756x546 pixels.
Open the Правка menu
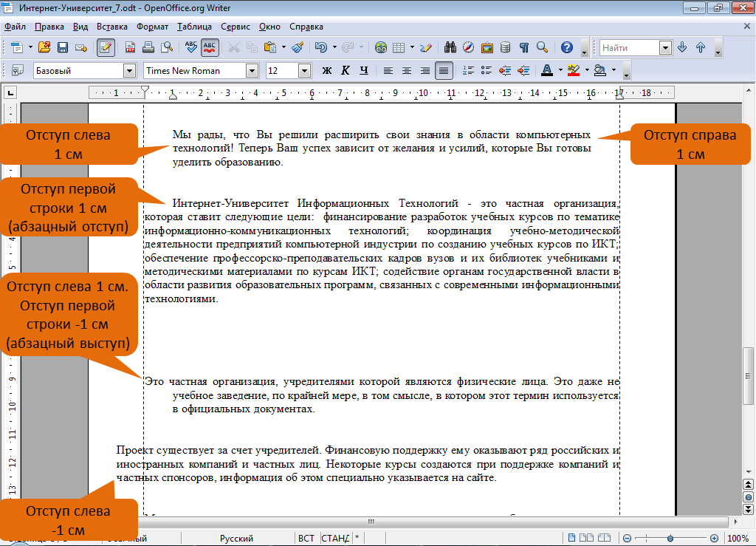(49, 27)
